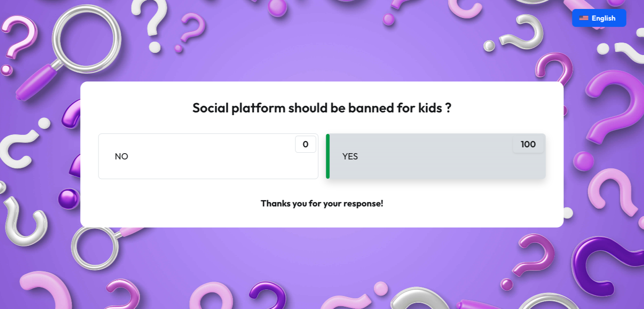Click the "NO" answer label text

tap(121, 156)
